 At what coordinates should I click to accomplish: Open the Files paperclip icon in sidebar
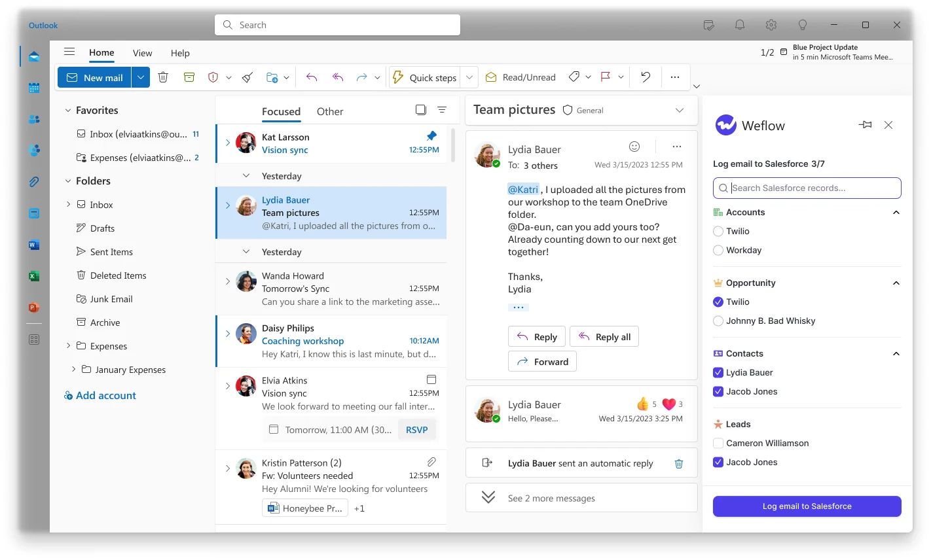coord(34,182)
